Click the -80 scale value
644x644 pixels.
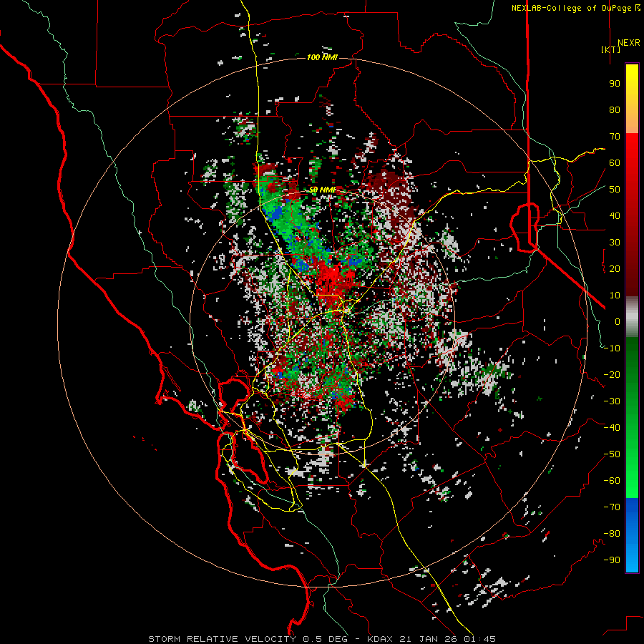pos(612,534)
